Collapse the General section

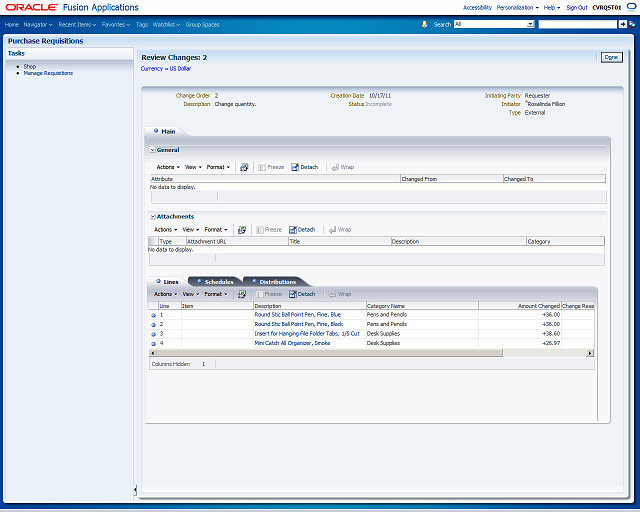click(x=153, y=150)
